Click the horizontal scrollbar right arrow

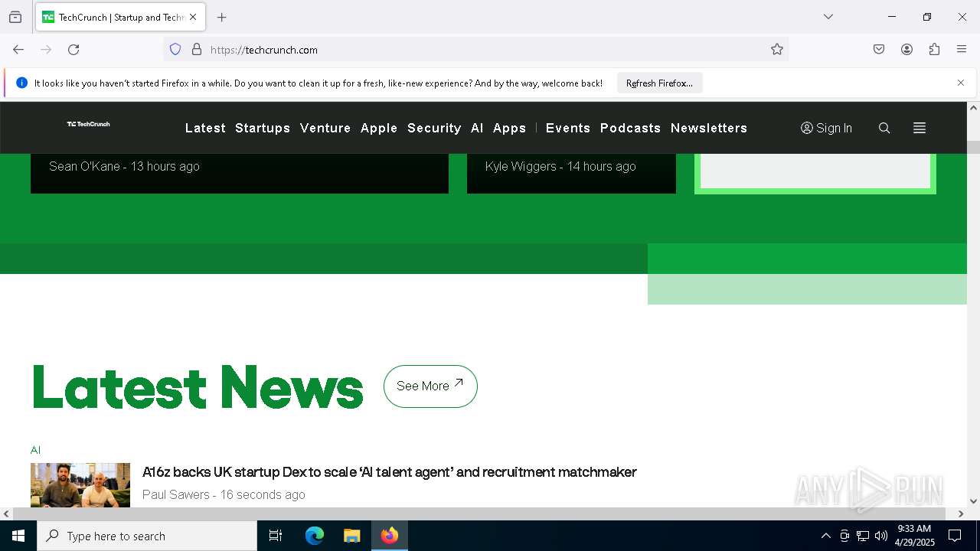[x=960, y=514]
